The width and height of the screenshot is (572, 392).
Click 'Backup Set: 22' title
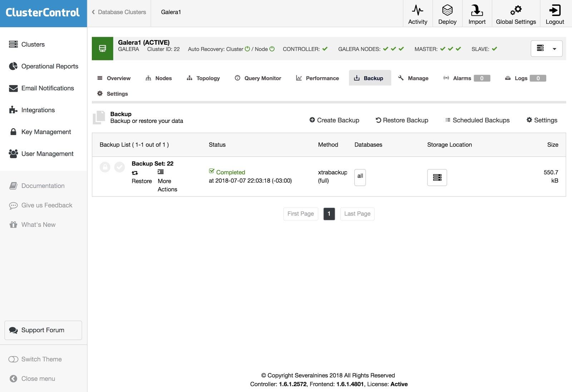(x=152, y=164)
